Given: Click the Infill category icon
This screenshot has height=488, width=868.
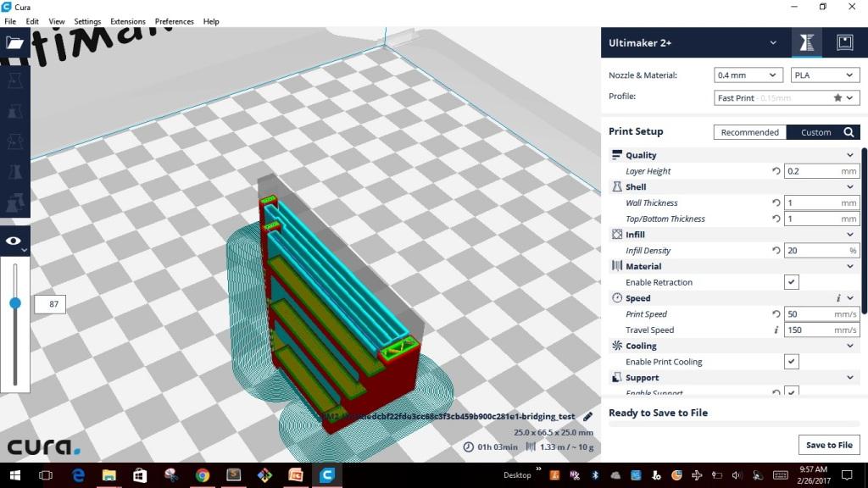Looking at the screenshot, I should click(x=617, y=235).
